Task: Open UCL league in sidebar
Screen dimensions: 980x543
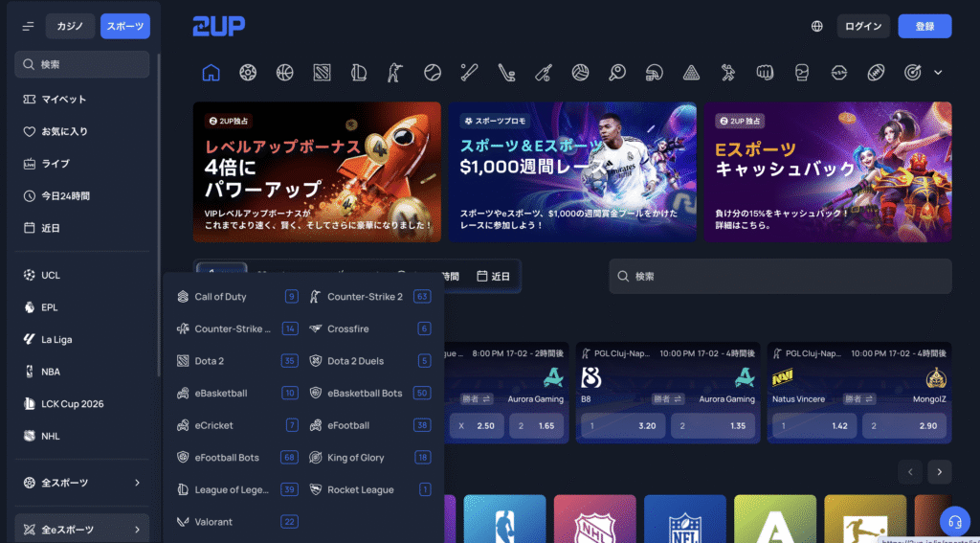Action: [82, 275]
